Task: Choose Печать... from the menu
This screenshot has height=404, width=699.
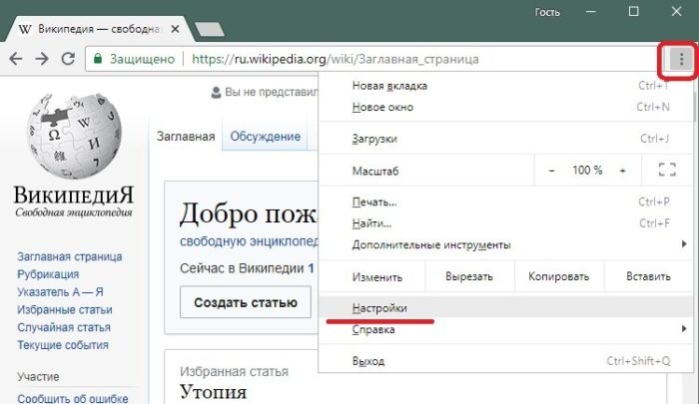Action: click(x=506, y=202)
